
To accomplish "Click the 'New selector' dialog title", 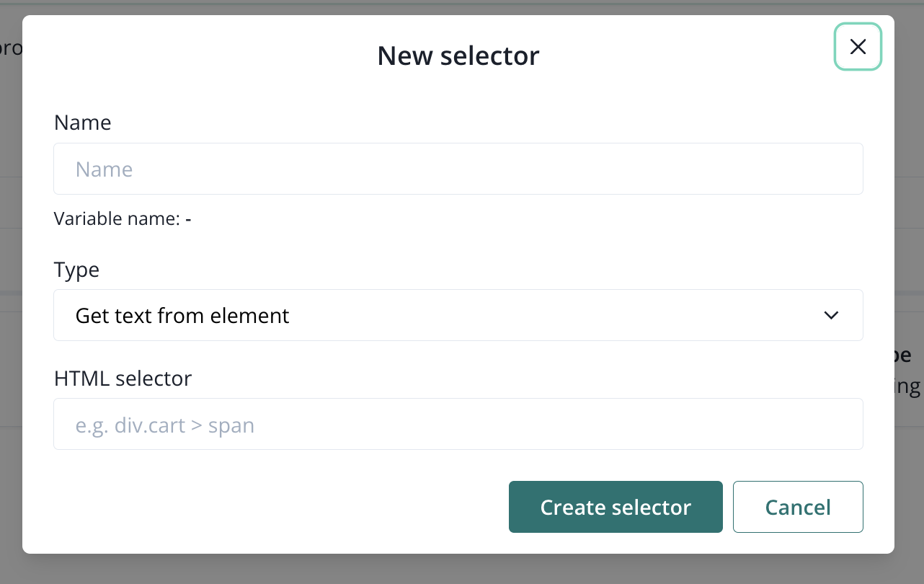I will (x=458, y=56).
